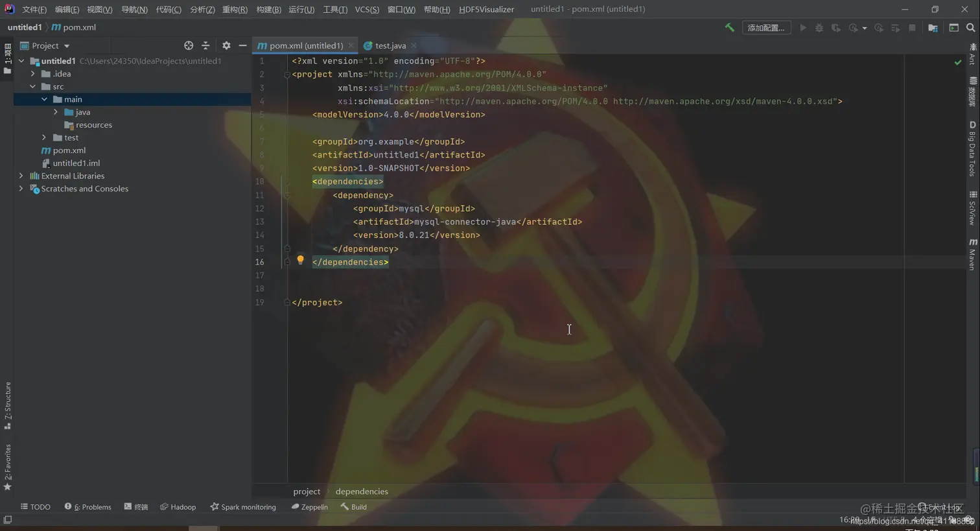Open the 视图(V) menu
This screenshot has height=531, width=980.
click(x=99, y=9)
